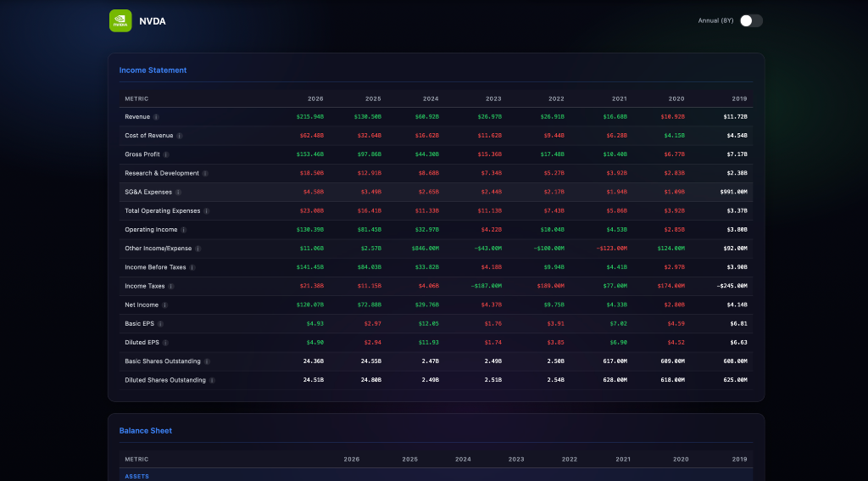Toggle the Annual (8Y) switch
The image size is (868, 481).
point(751,20)
